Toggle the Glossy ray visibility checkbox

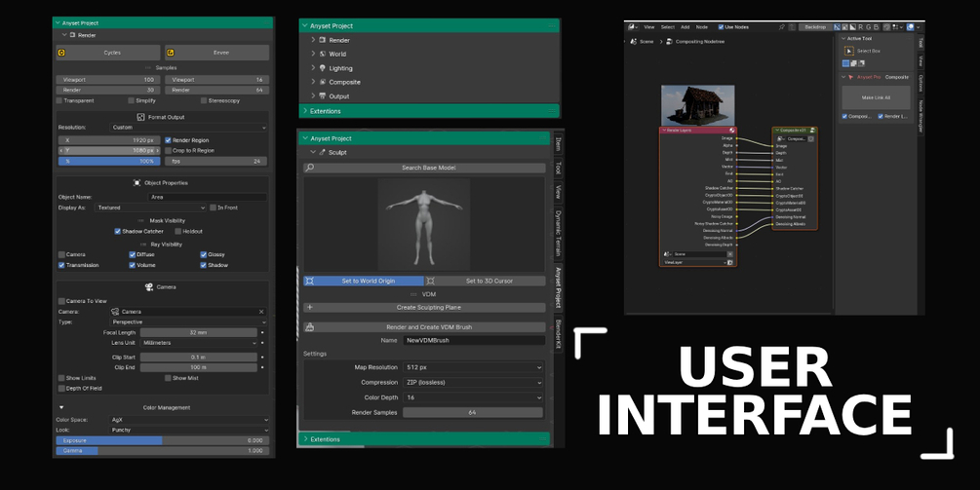204,254
